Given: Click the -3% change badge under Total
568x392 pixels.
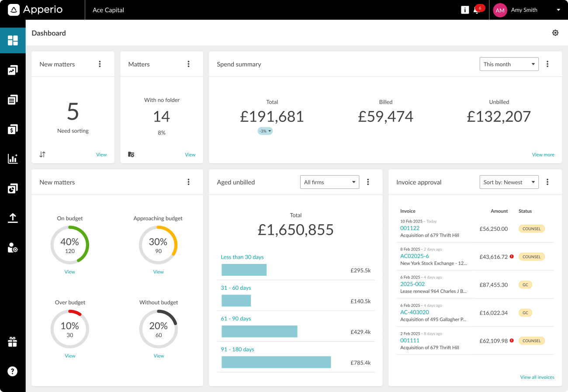Looking at the screenshot, I should click(265, 131).
